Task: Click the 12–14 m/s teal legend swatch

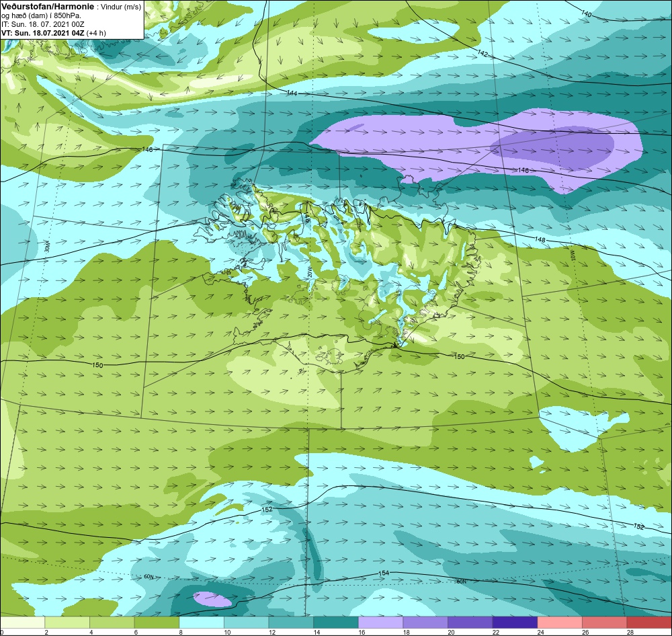Action: point(291,623)
